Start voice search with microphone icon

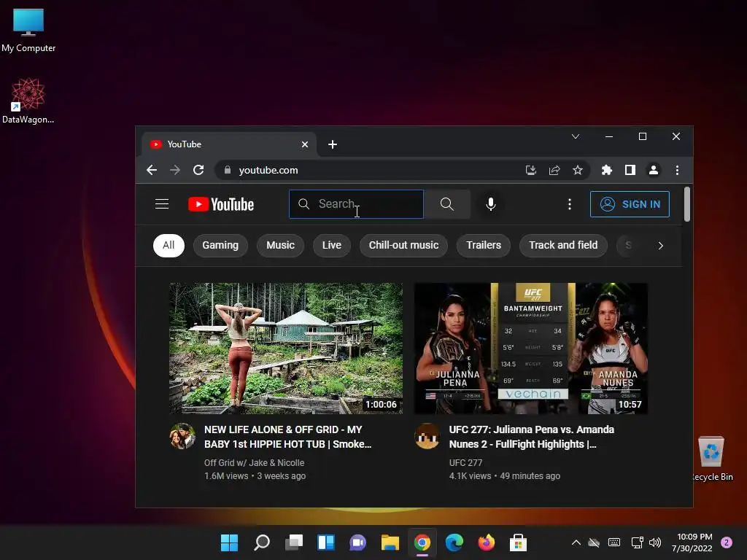point(491,204)
